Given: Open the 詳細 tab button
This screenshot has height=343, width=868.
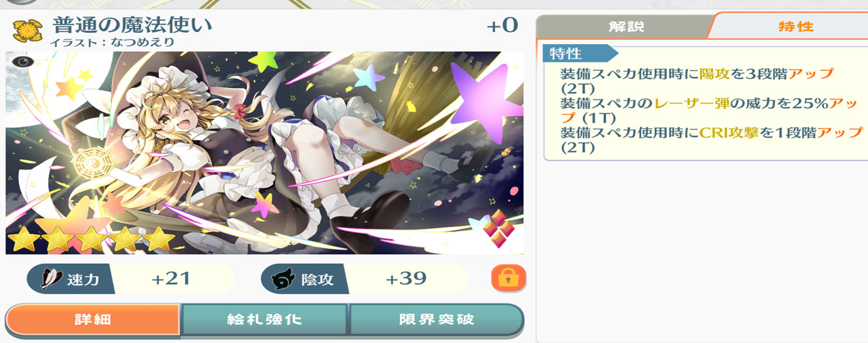Looking at the screenshot, I should click(x=93, y=320).
